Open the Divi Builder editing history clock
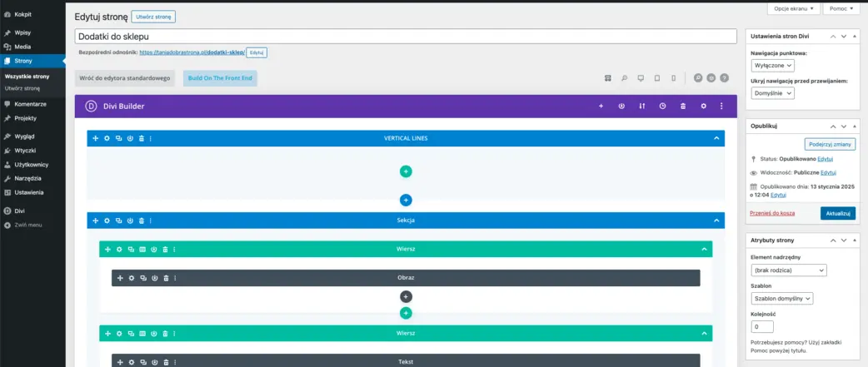Screen dimensions: 868x367 pyautogui.click(x=662, y=107)
